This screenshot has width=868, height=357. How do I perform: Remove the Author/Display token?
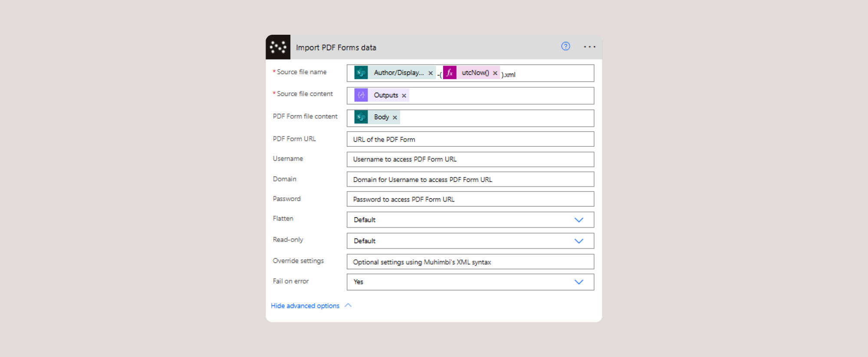pyautogui.click(x=431, y=73)
